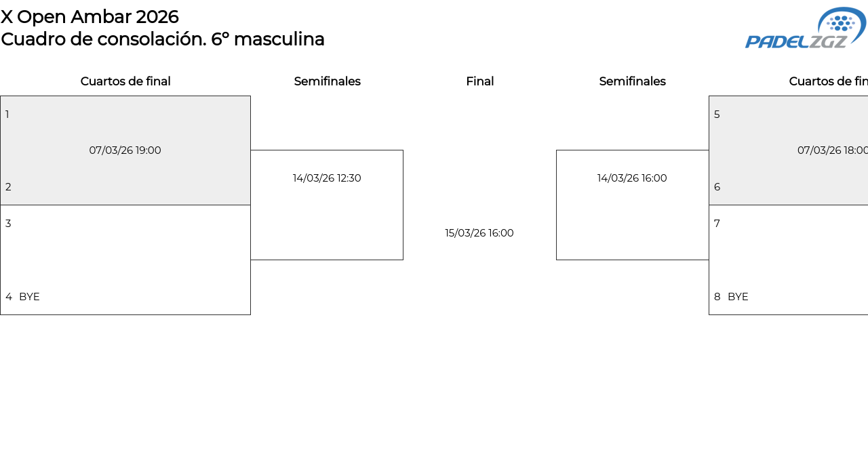
Task: Select the Final round header
Action: [x=479, y=81]
